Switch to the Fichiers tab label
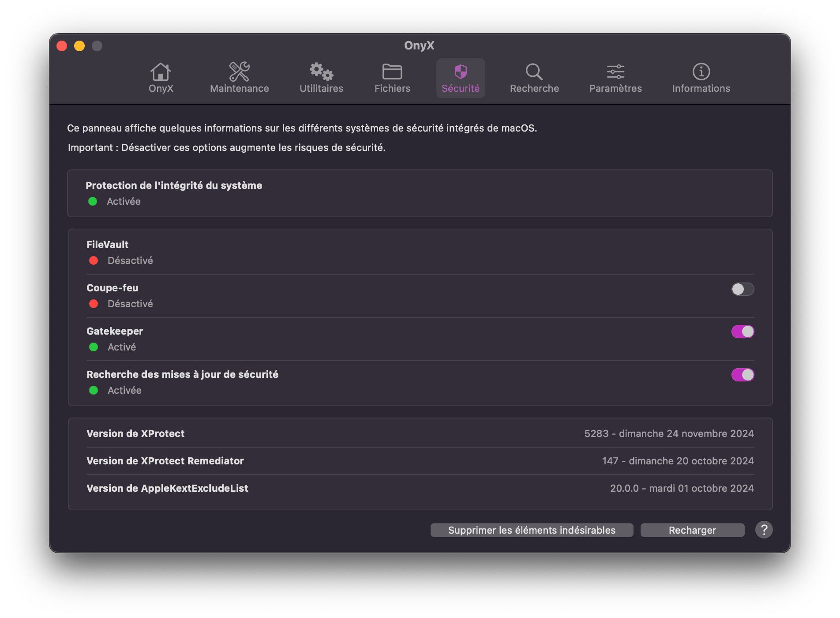The image size is (840, 618). [x=392, y=88]
